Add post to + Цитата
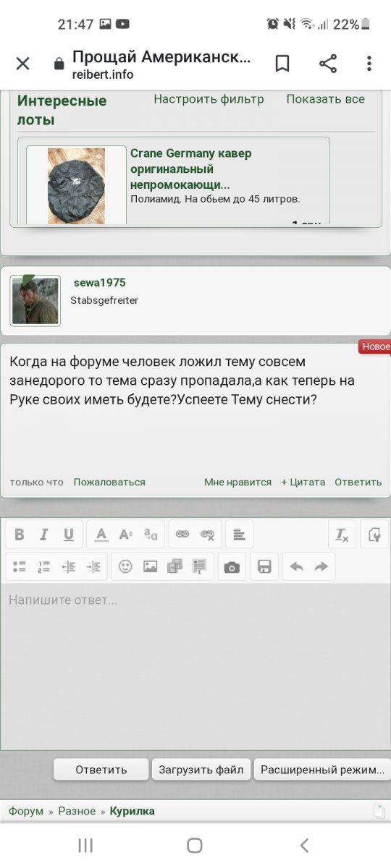The image size is (391, 868). point(303,482)
